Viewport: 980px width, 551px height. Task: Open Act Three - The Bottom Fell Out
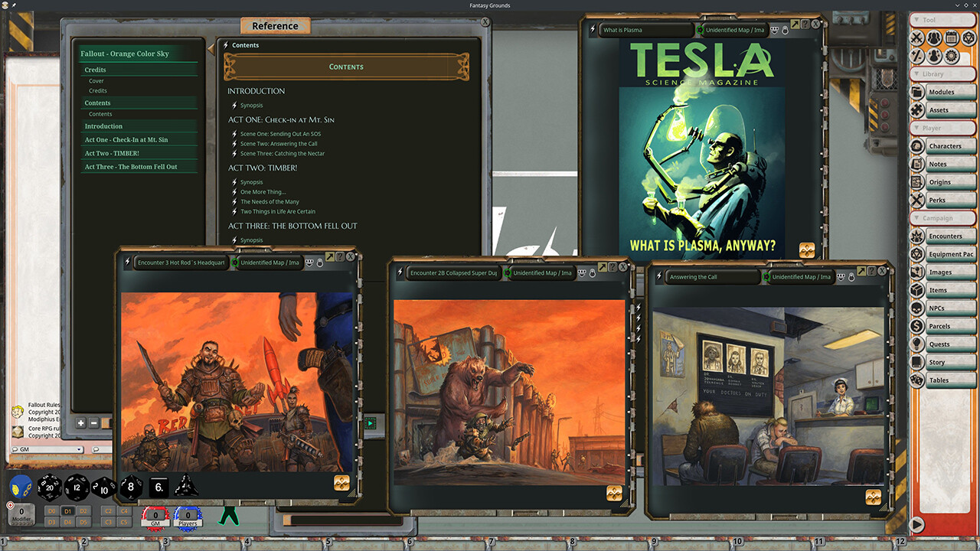click(x=131, y=167)
